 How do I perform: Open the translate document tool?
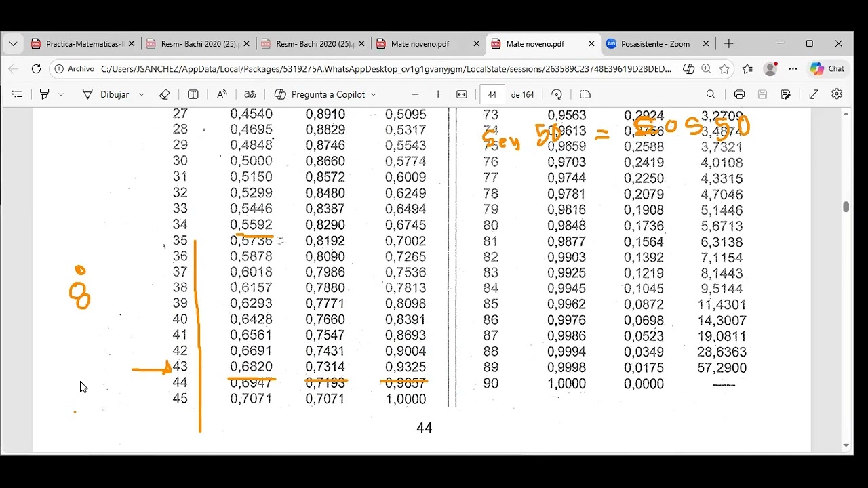pyautogui.click(x=250, y=94)
